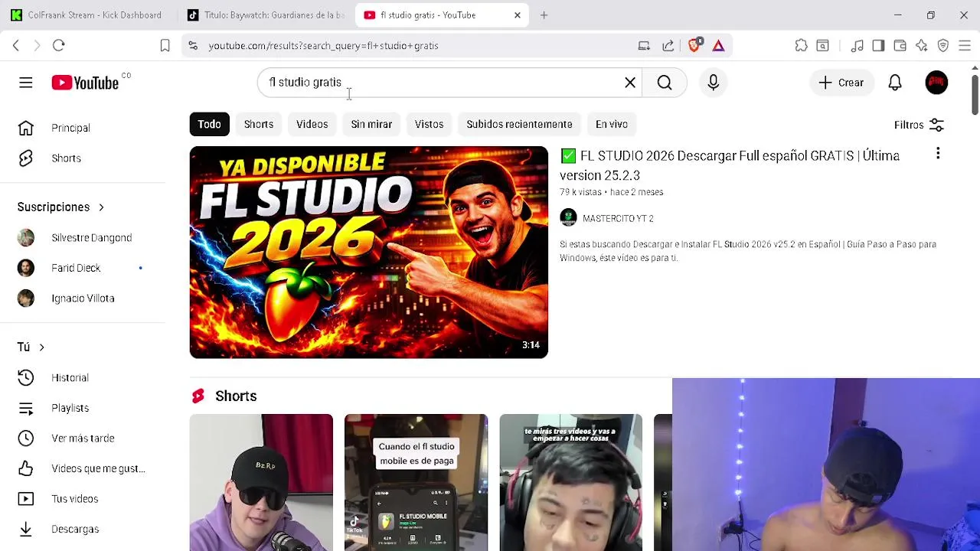Select the Videos filter chip
980x551 pixels.
(x=312, y=124)
